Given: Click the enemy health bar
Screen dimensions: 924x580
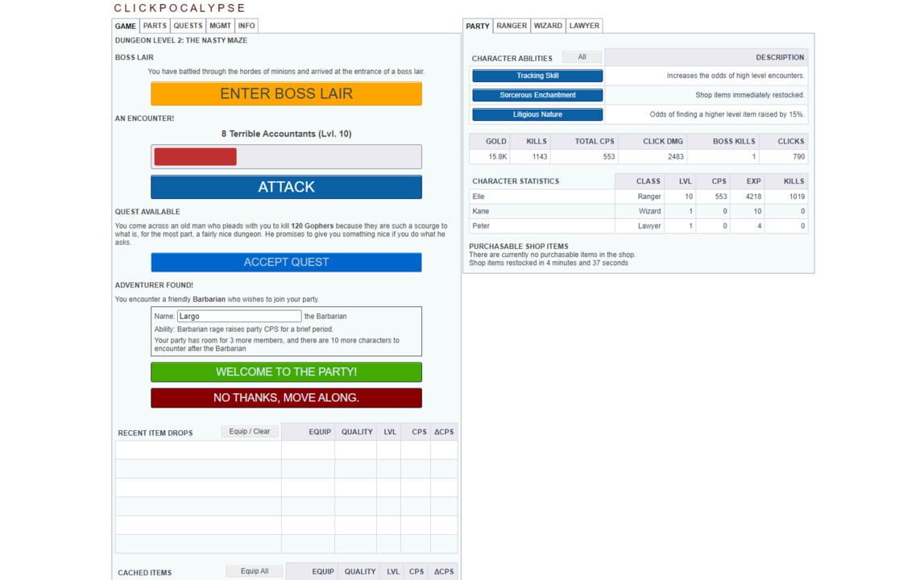Looking at the screenshot, I should tap(286, 155).
